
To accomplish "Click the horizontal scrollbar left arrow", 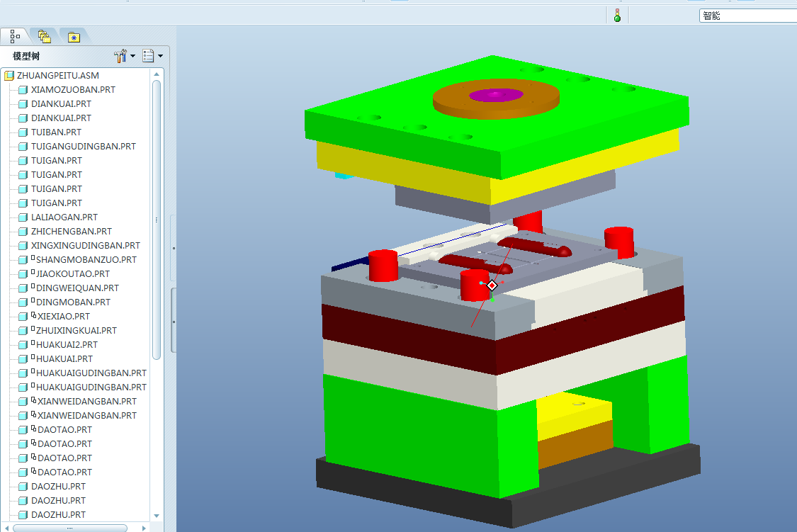I will tap(6, 528).
